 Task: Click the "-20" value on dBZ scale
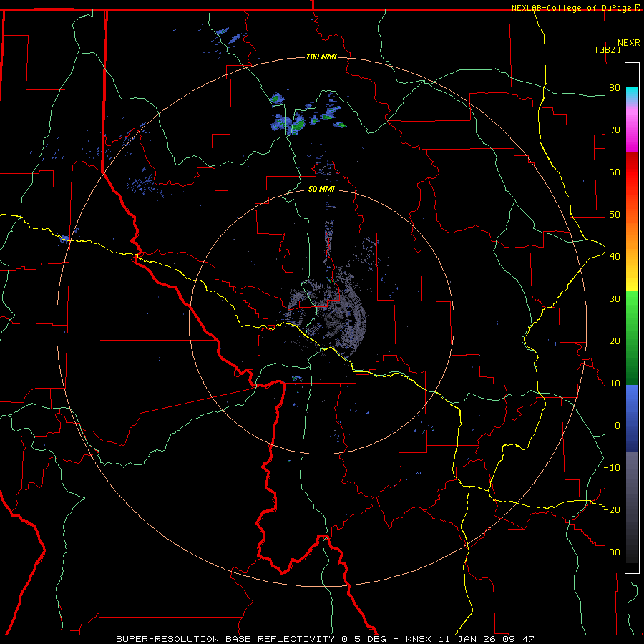click(612, 509)
